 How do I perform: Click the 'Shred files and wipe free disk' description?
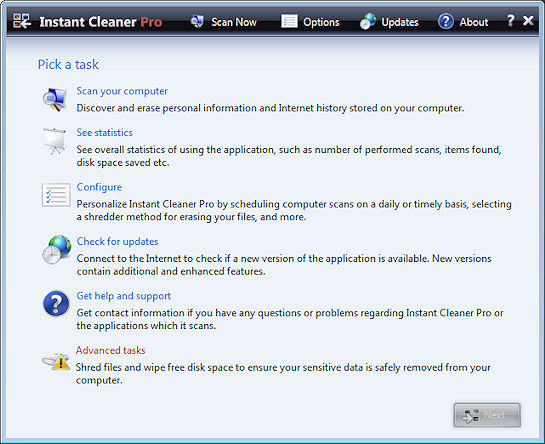(x=283, y=374)
